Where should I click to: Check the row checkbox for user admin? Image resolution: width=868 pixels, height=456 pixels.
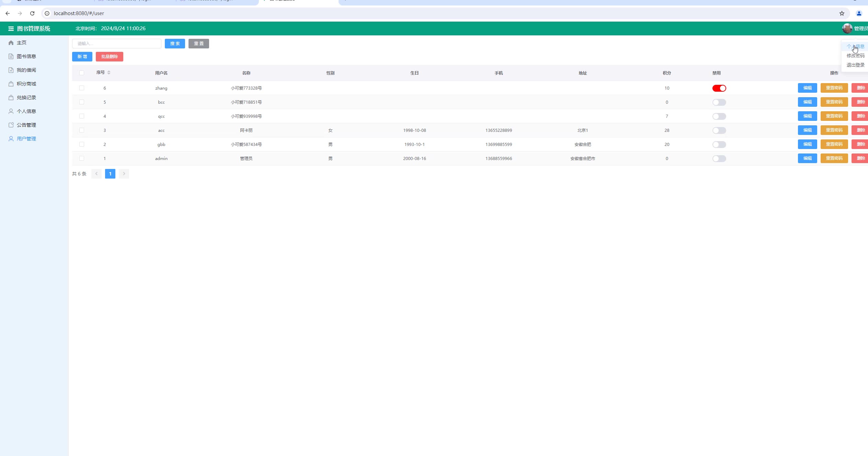[82, 158]
